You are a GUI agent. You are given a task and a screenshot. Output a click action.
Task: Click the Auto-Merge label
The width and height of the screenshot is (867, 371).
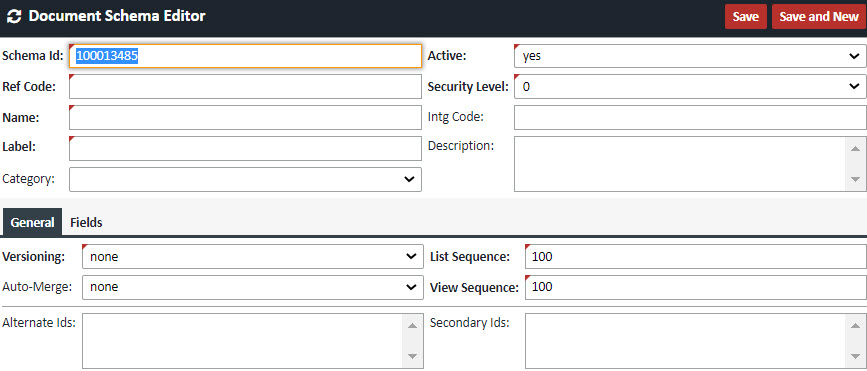37,288
